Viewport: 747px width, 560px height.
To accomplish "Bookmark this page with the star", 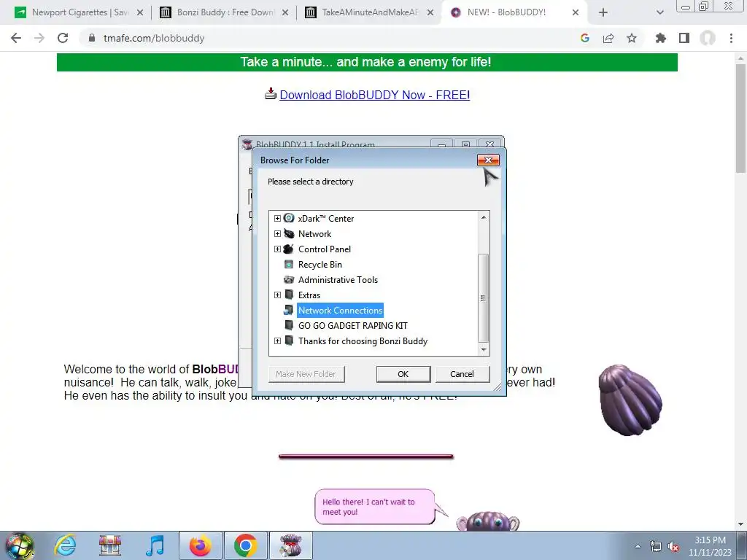I will pos(632,38).
